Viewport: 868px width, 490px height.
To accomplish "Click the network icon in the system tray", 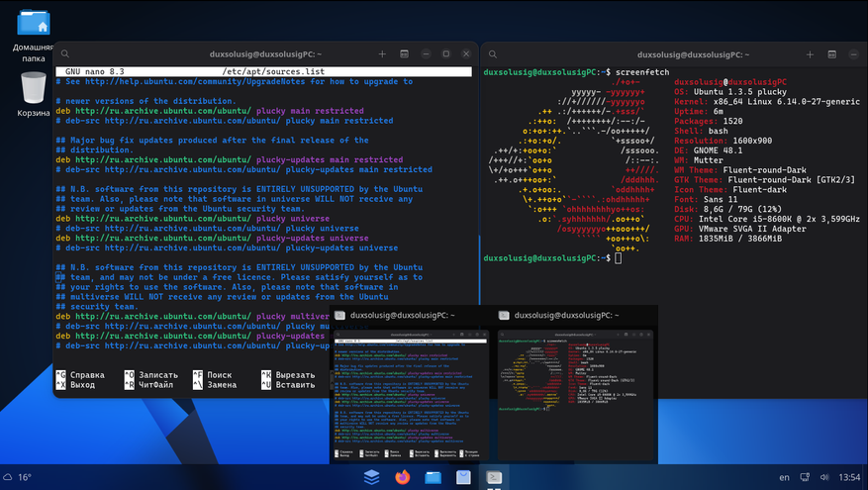I will point(806,477).
